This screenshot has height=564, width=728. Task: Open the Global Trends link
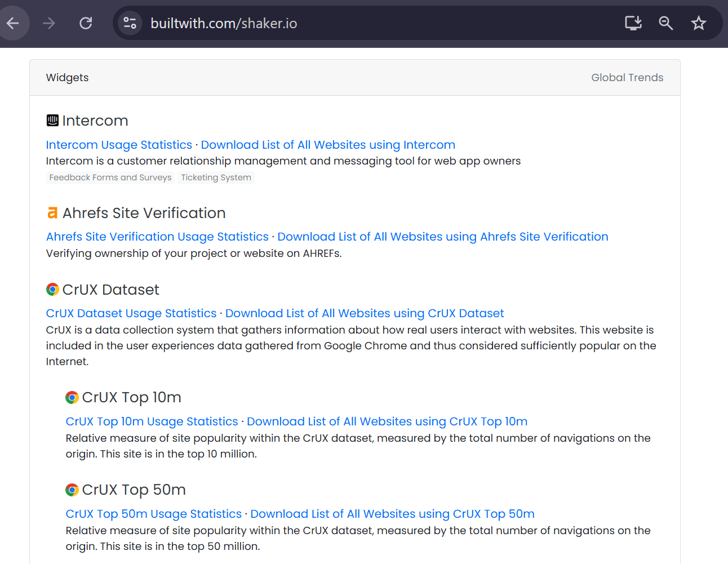(627, 78)
